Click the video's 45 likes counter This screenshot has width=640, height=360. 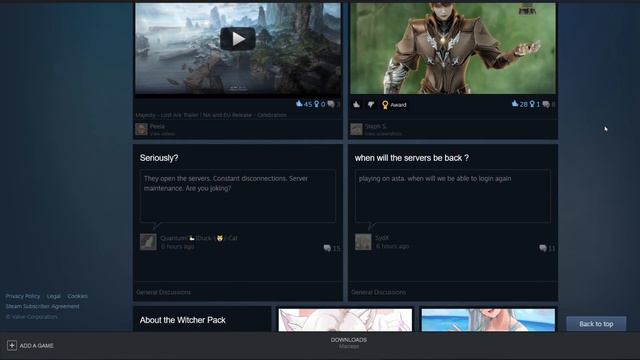click(304, 104)
